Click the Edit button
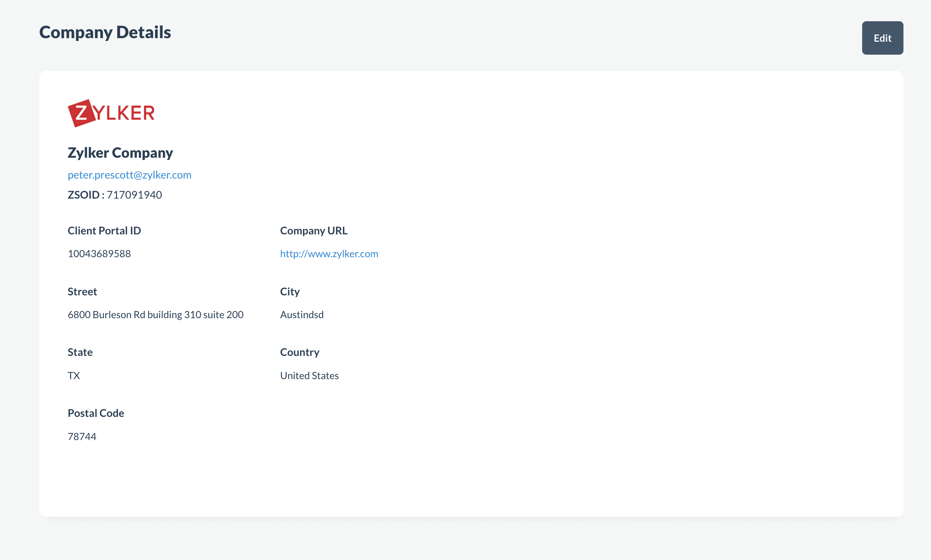Image resolution: width=931 pixels, height=560 pixels. pos(882,38)
